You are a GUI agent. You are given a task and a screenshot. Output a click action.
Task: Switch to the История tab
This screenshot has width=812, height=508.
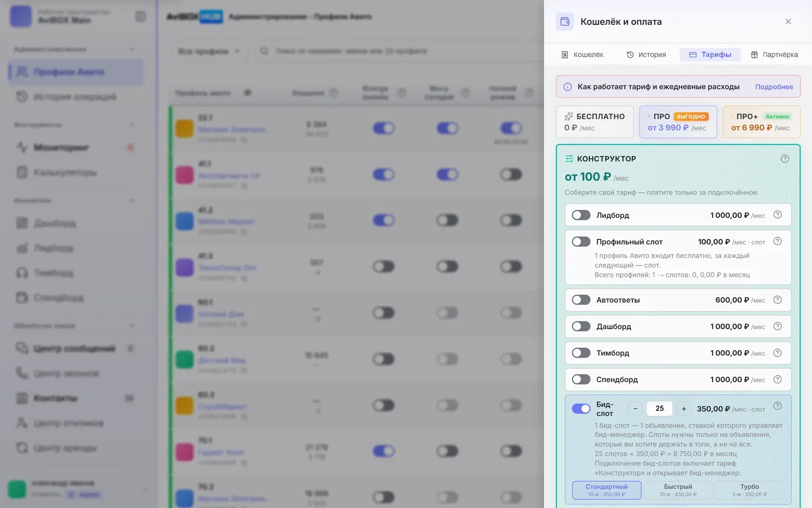(646, 54)
